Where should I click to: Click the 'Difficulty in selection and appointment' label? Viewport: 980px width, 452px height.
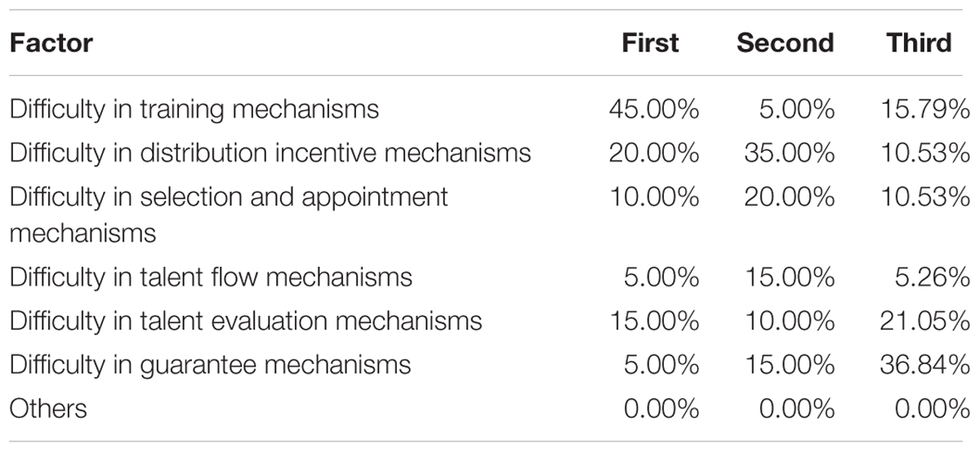tap(229, 197)
